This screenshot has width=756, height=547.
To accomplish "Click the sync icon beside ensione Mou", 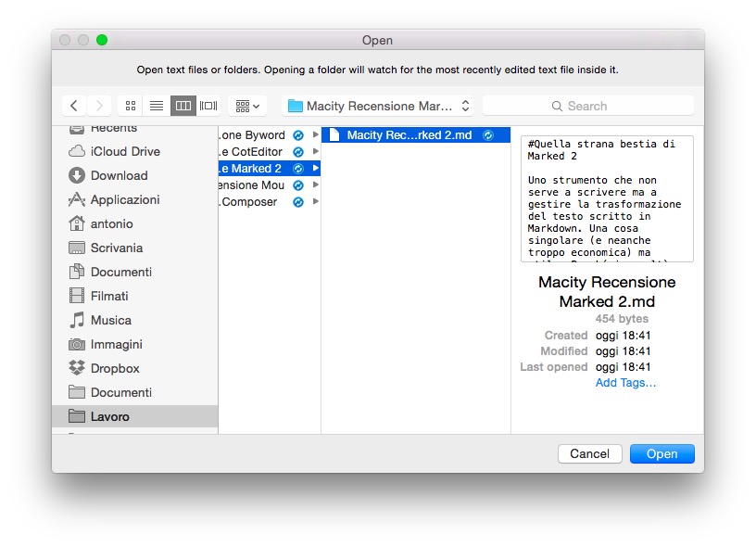I will pyautogui.click(x=298, y=185).
